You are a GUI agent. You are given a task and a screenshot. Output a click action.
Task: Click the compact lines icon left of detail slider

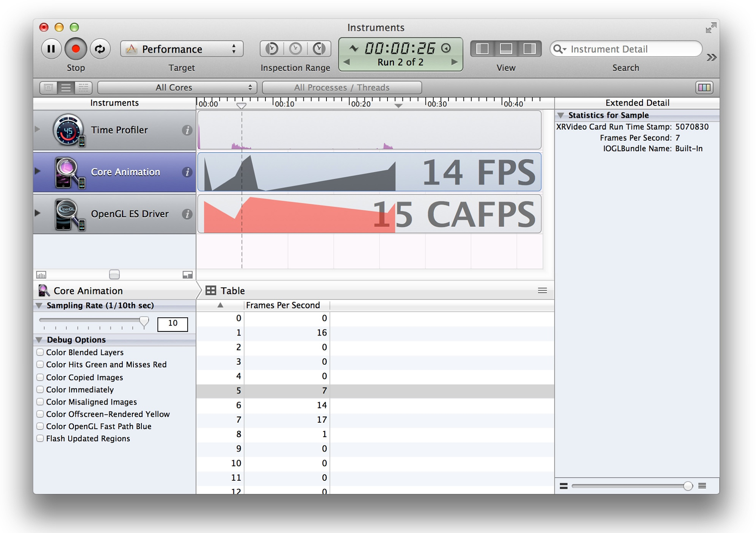point(563,486)
